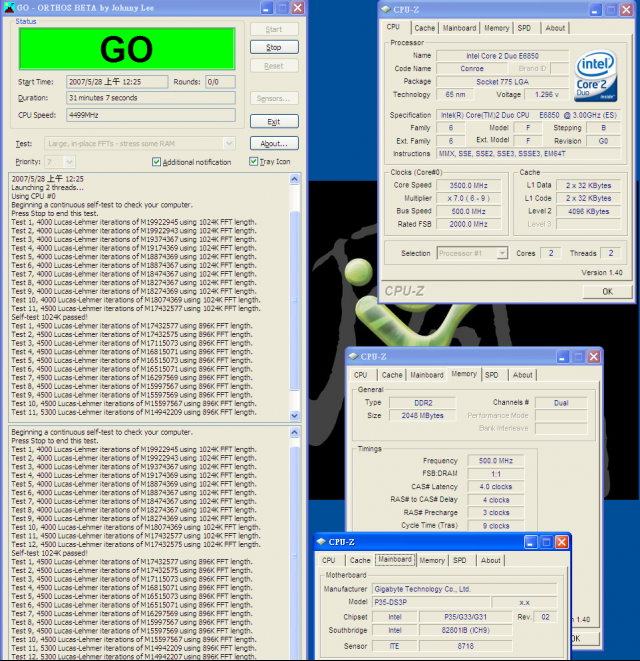Open the Processor Selection dropdown in CPU-Z

pos(502,253)
